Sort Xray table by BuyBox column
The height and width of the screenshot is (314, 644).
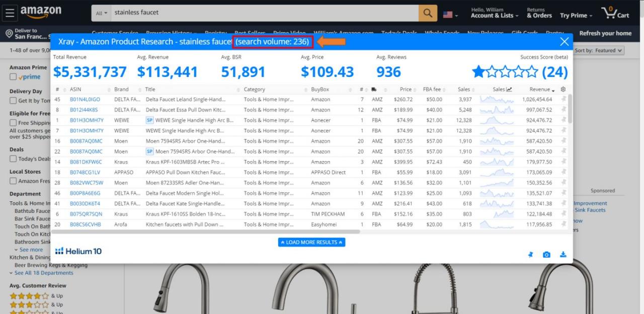pyautogui.click(x=319, y=90)
